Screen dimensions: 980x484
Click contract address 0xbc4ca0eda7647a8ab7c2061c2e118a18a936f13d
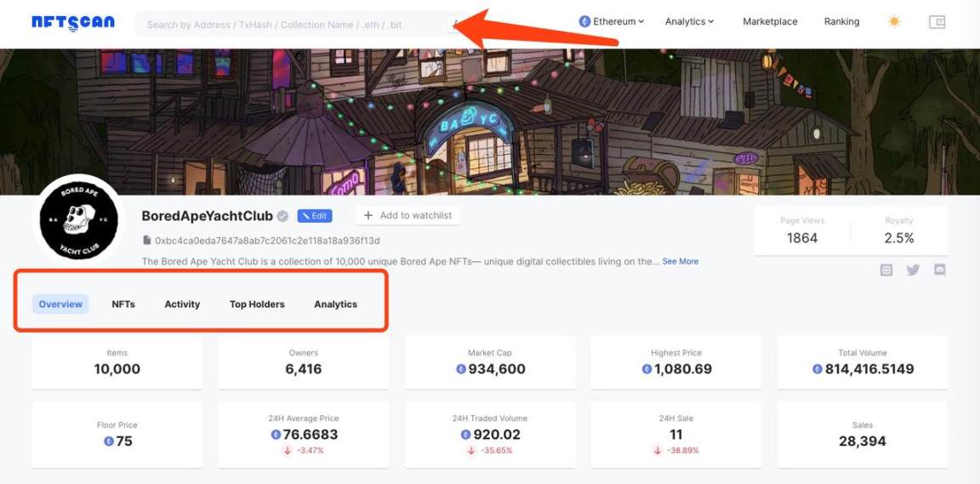pyautogui.click(x=267, y=240)
